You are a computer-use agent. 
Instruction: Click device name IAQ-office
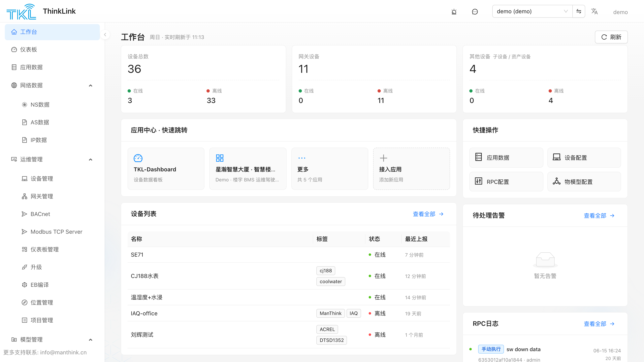point(144,313)
